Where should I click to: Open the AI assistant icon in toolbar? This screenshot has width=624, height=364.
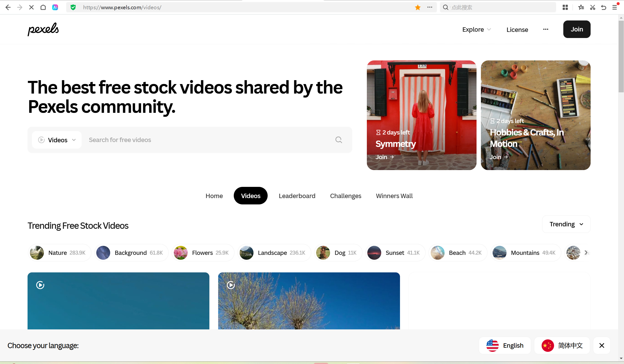(55, 7)
